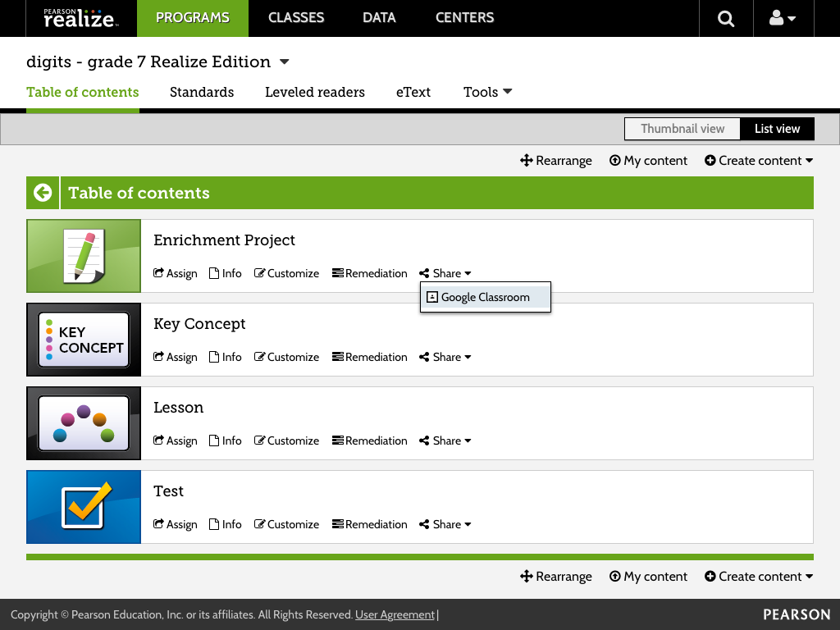Customize the Lesson item
The width and height of the screenshot is (840, 630).
[x=286, y=441]
